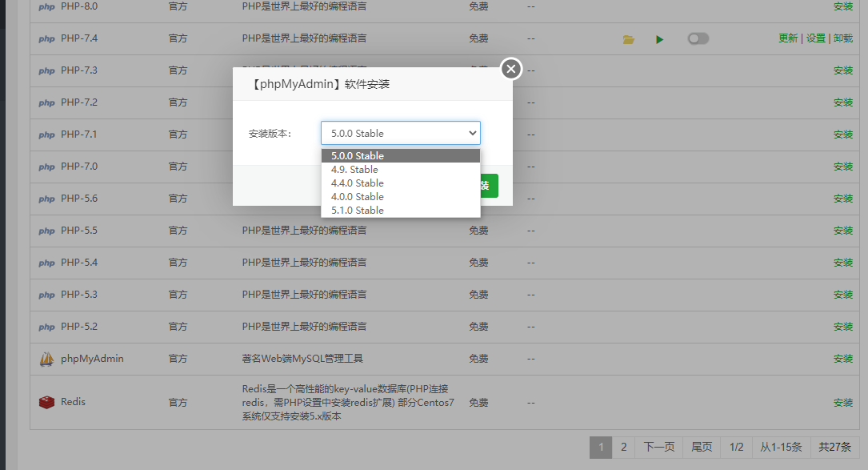
Task: Click 安装 for PHP-5.4
Action: [843, 263]
